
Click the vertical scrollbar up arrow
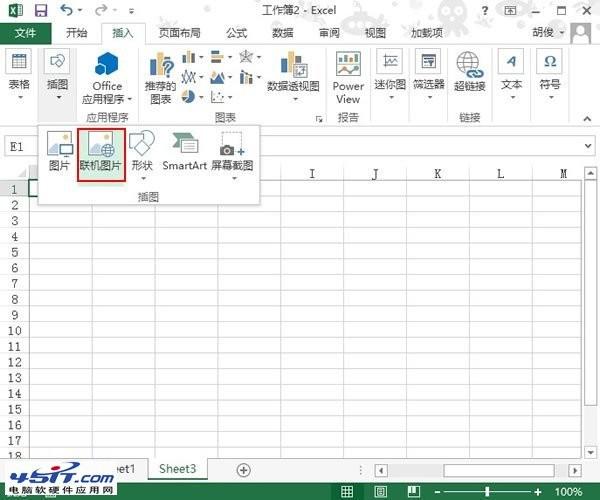click(590, 173)
